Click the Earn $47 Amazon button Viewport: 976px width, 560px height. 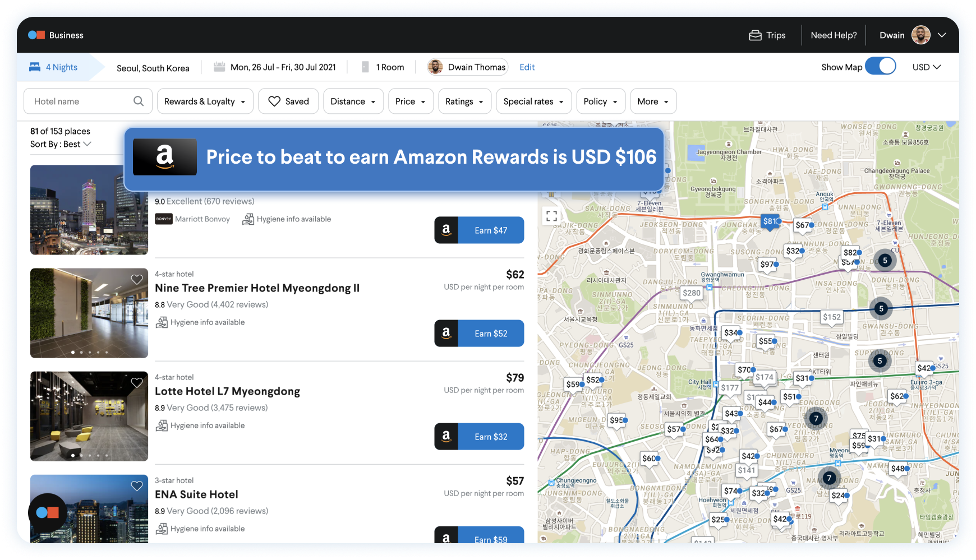pyautogui.click(x=479, y=230)
